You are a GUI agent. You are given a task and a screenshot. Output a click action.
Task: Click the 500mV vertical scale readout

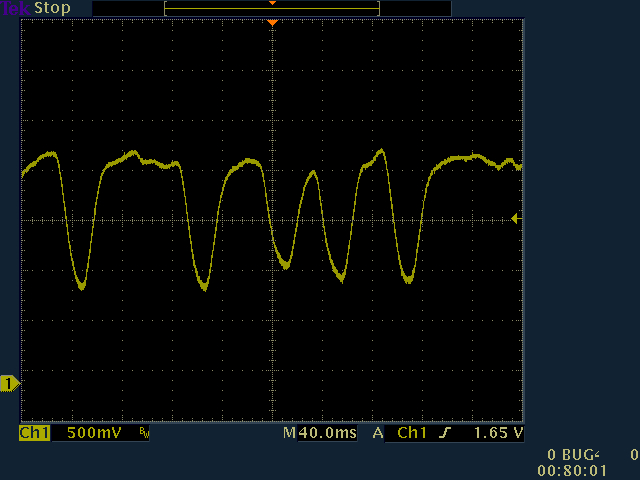[x=94, y=433]
